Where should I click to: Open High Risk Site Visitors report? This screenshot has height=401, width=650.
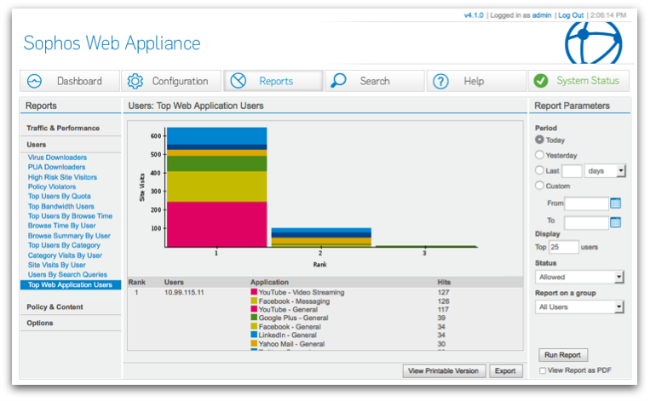[62, 177]
